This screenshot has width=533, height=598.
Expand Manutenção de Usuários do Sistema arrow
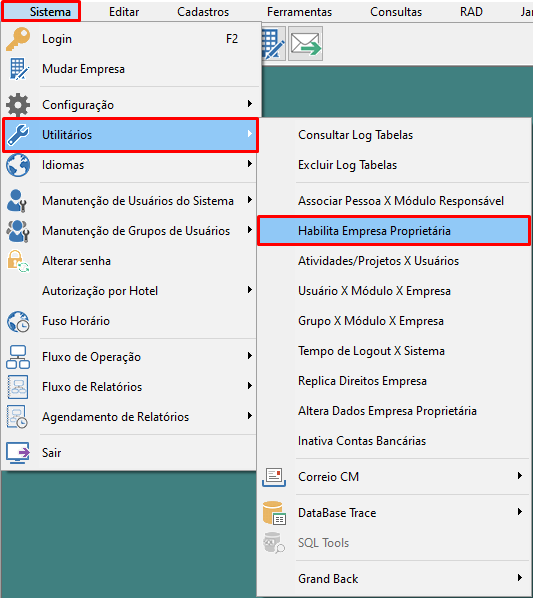click(250, 200)
